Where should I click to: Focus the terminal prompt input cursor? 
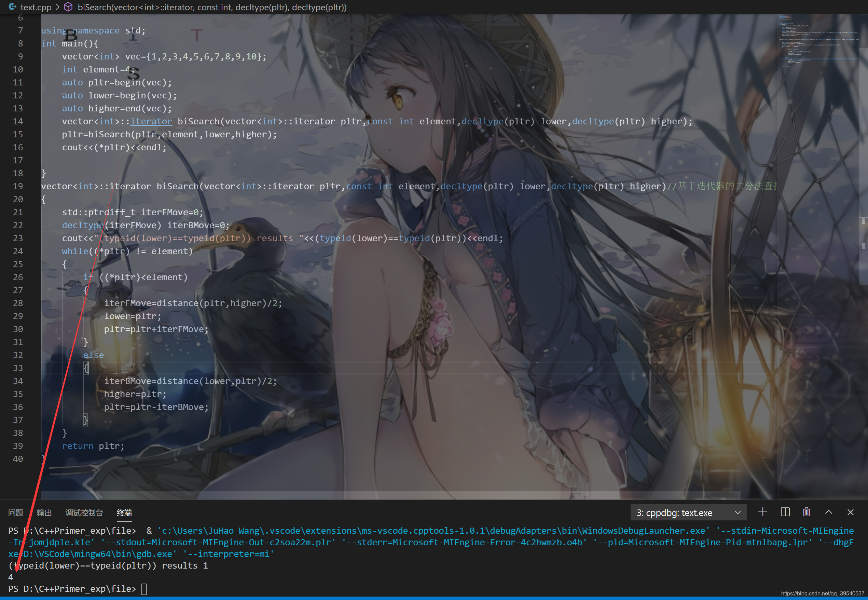pos(144,589)
